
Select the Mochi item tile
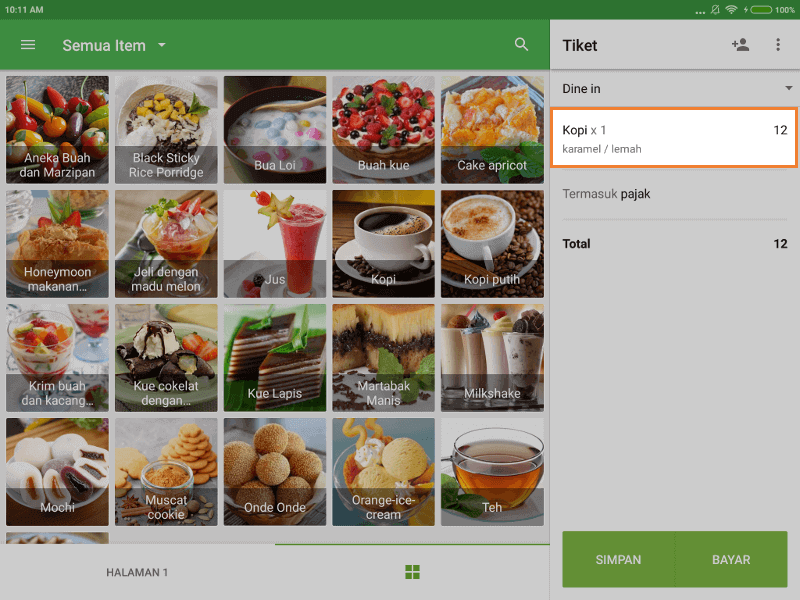point(57,472)
